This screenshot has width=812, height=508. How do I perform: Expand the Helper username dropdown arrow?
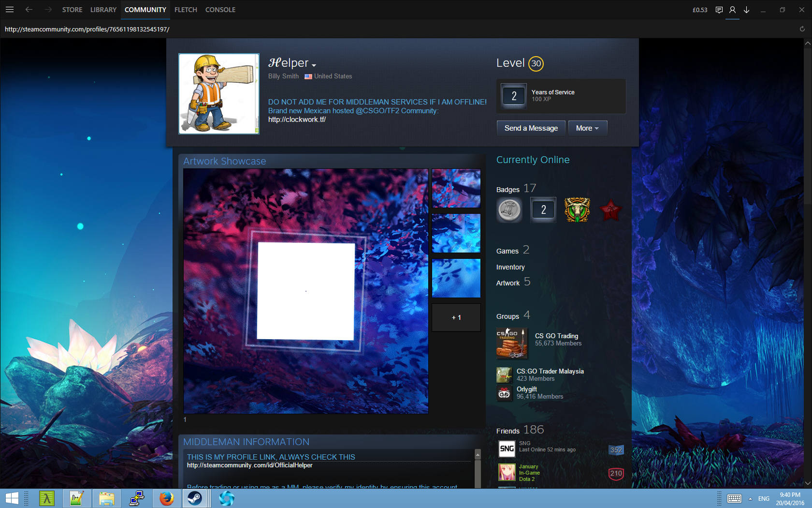[x=314, y=65]
